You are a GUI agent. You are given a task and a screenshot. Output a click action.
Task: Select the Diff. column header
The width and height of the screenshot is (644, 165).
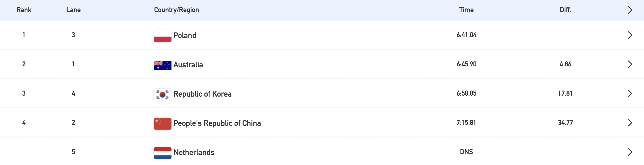click(565, 10)
